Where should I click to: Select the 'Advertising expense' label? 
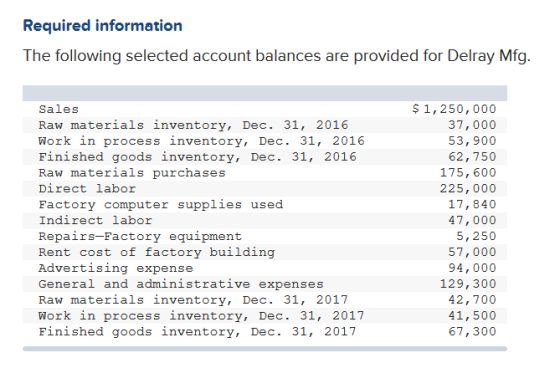(116, 268)
